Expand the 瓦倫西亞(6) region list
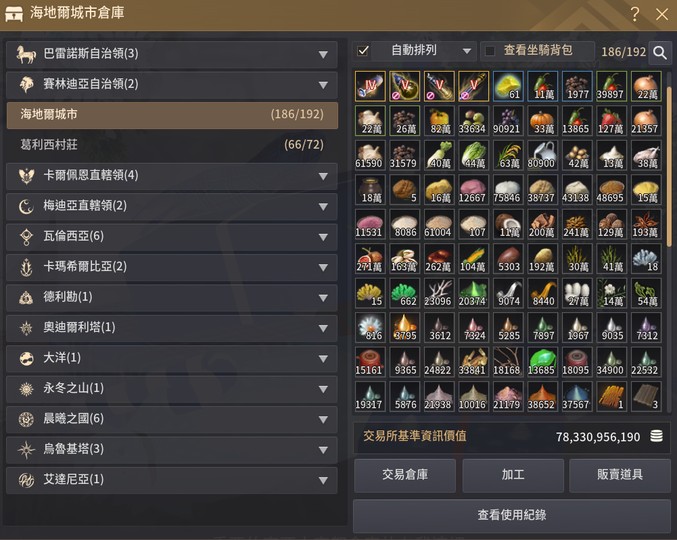Image resolution: width=677 pixels, height=540 pixels. (x=172, y=237)
